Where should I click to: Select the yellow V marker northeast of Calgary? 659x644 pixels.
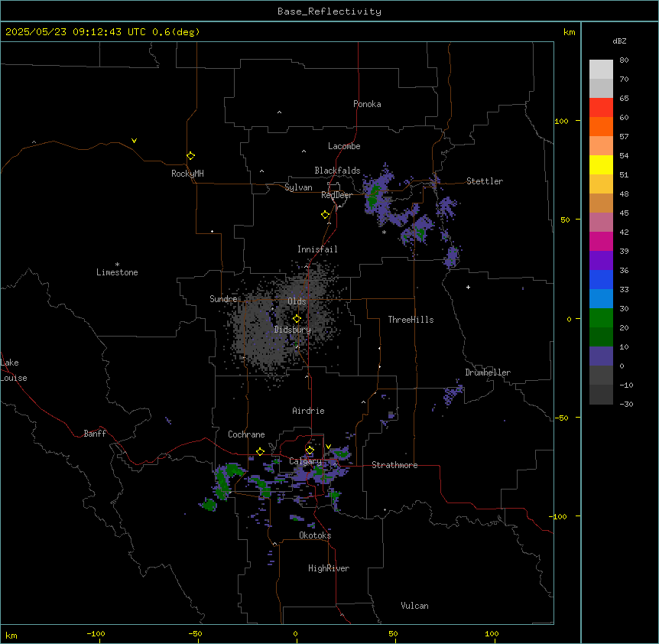coord(328,447)
